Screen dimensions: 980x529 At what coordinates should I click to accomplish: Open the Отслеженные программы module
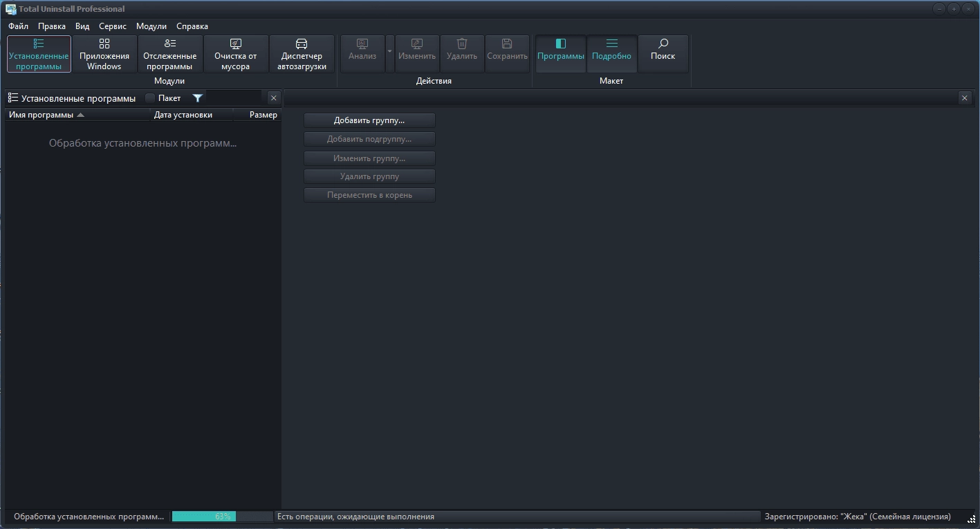[x=170, y=54]
